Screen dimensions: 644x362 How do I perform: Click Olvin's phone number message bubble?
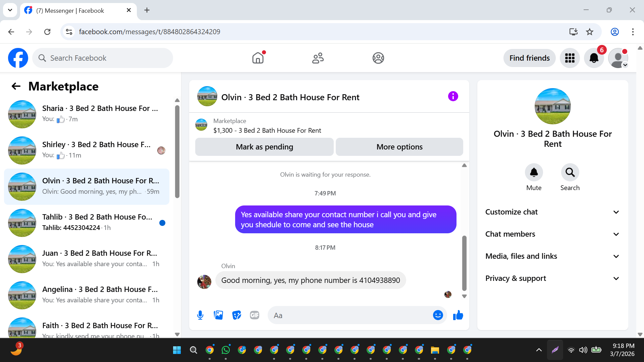311,280
